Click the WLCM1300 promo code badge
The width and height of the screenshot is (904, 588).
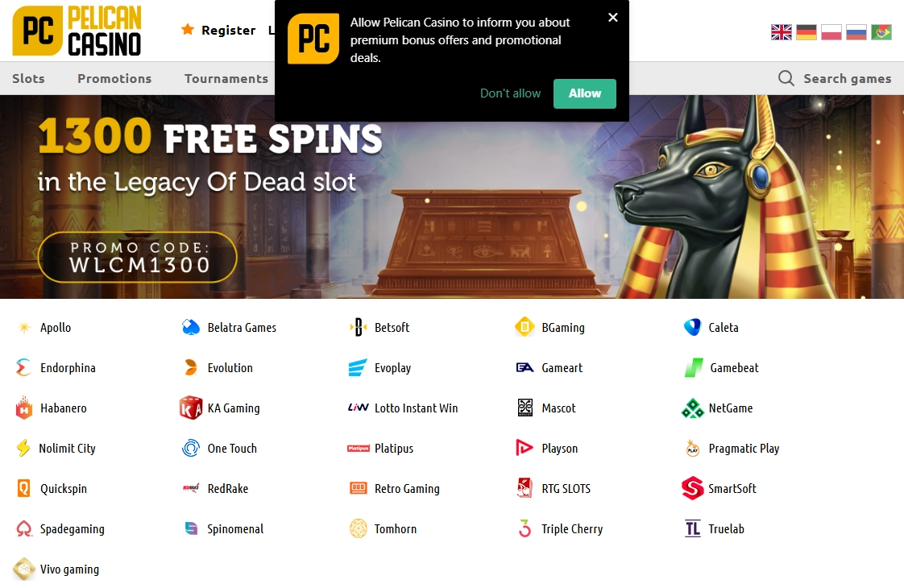click(137, 257)
